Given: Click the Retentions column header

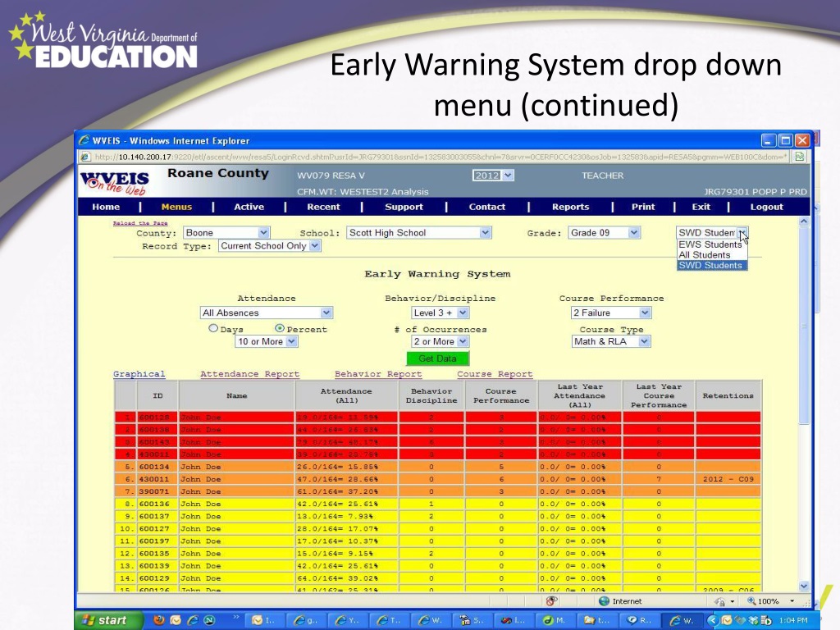Looking at the screenshot, I should [x=728, y=396].
